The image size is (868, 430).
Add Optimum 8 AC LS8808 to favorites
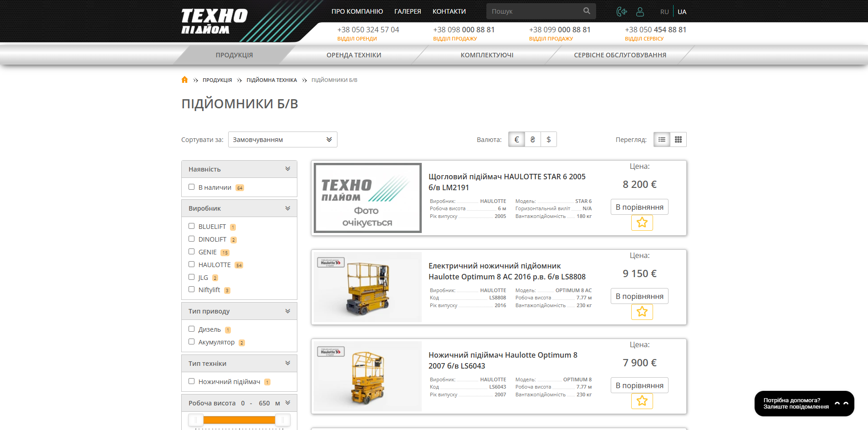(642, 312)
